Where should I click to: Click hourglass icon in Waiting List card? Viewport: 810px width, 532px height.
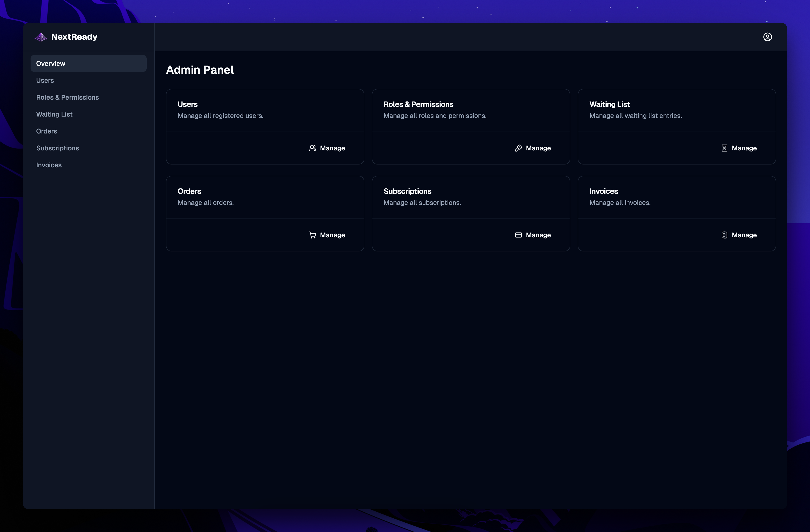pos(724,148)
